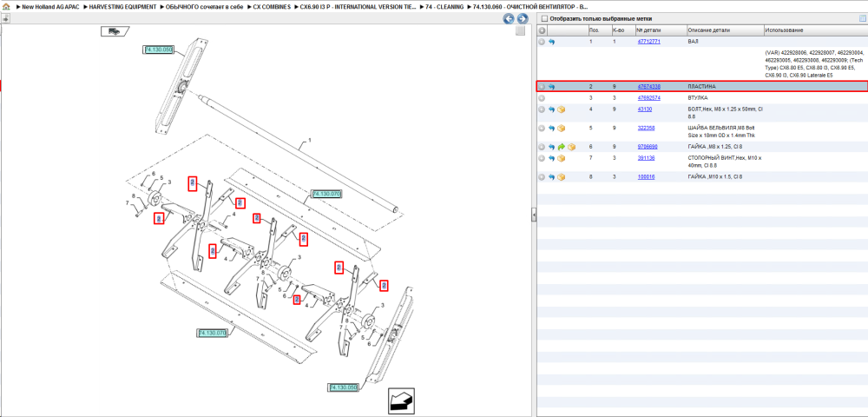Sort by the 'К-во' column header

point(622,30)
